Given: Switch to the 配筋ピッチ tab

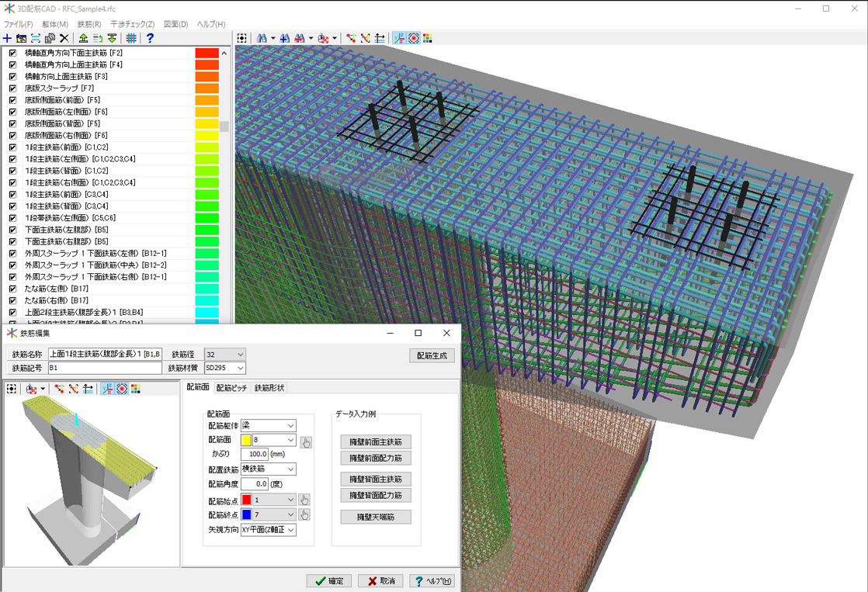Looking at the screenshot, I should [231, 388].
